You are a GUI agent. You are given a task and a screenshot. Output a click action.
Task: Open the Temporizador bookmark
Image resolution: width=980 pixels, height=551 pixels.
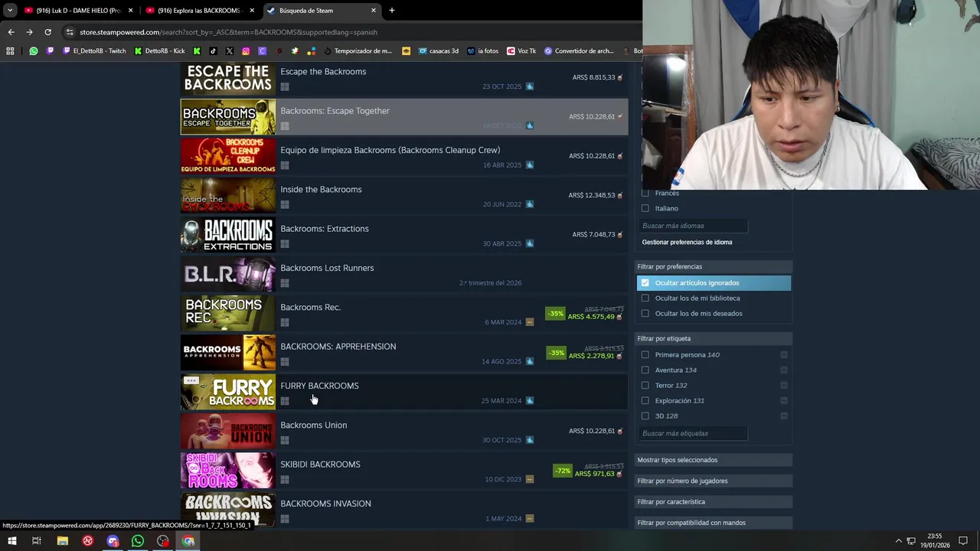click(x=358, y=51)
